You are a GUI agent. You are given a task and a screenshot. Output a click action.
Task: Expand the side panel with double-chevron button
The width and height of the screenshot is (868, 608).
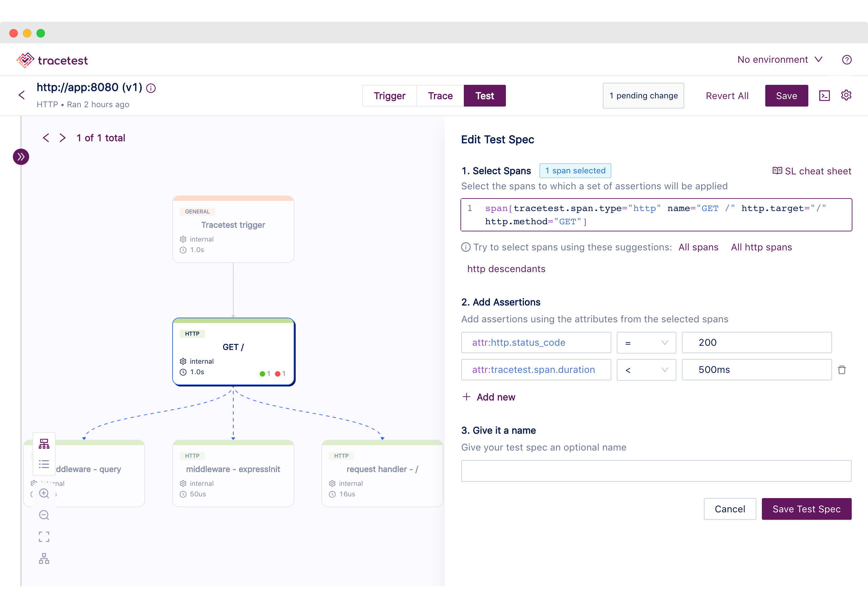pyautogui.click(x=21, y=157)
